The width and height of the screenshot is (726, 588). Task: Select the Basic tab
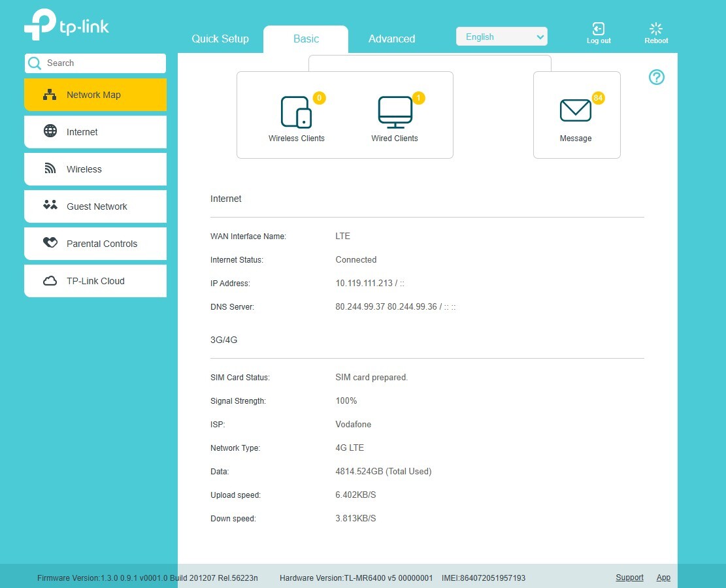coord(306,39)
